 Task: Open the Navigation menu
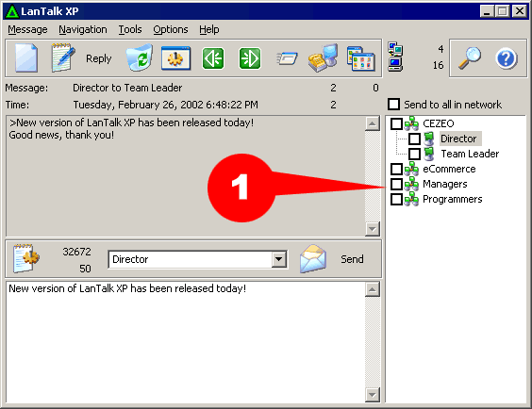point(83,29)
